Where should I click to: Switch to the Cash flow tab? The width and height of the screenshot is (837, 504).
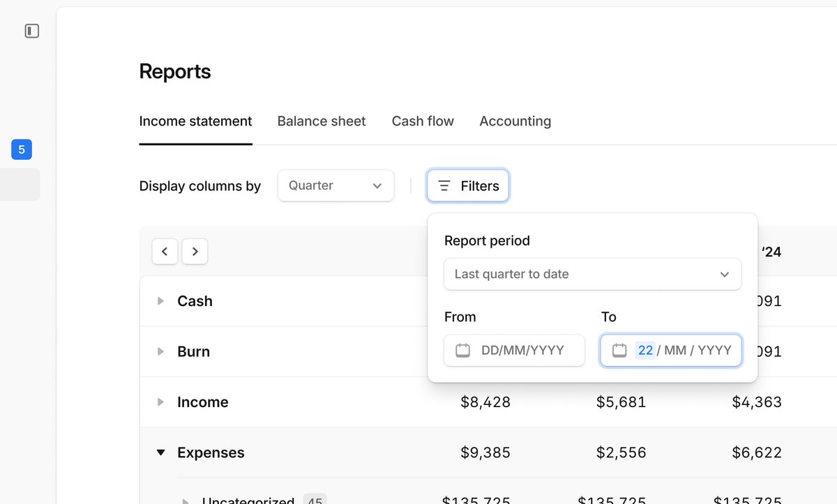click(x=423, y=121)
